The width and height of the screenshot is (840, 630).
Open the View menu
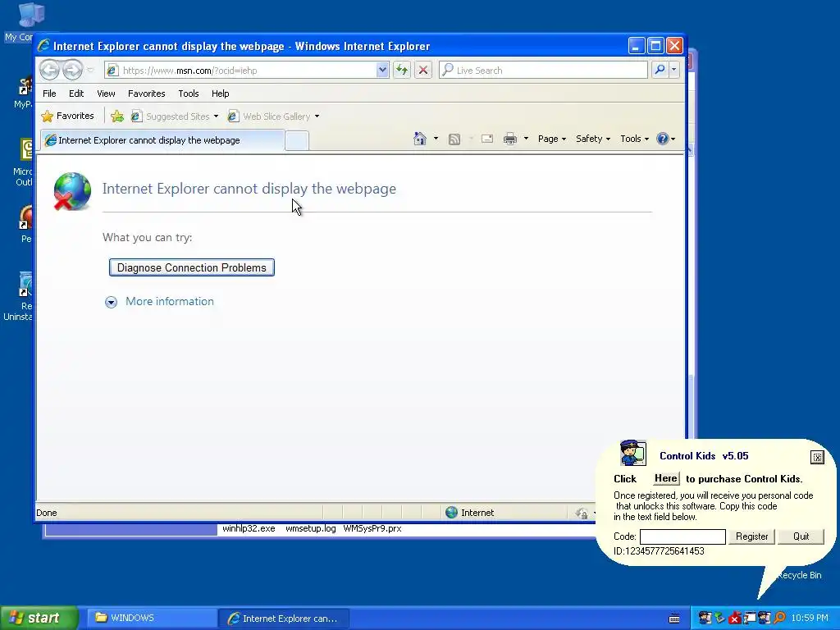click(x=106, y=94)
